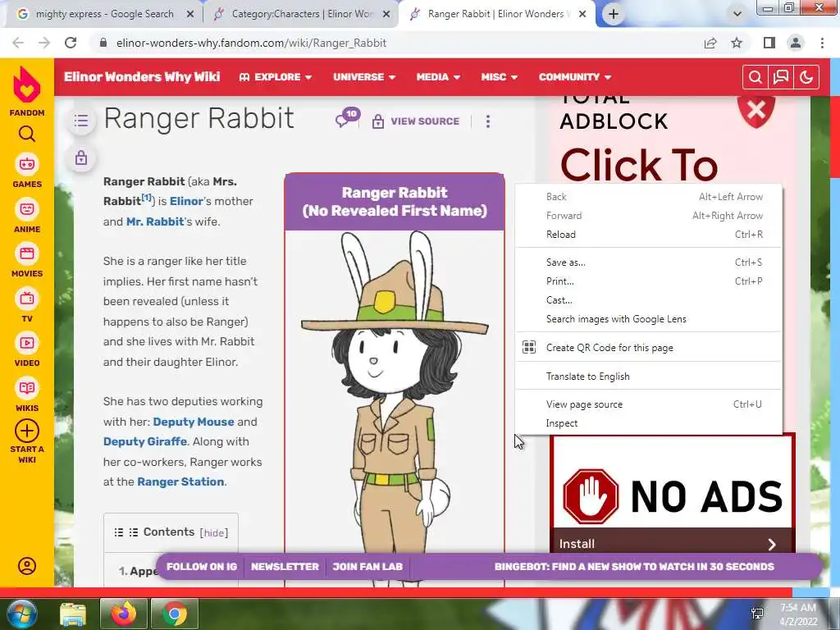Reload the page with the refresh icon

click(x=71, y=43)
